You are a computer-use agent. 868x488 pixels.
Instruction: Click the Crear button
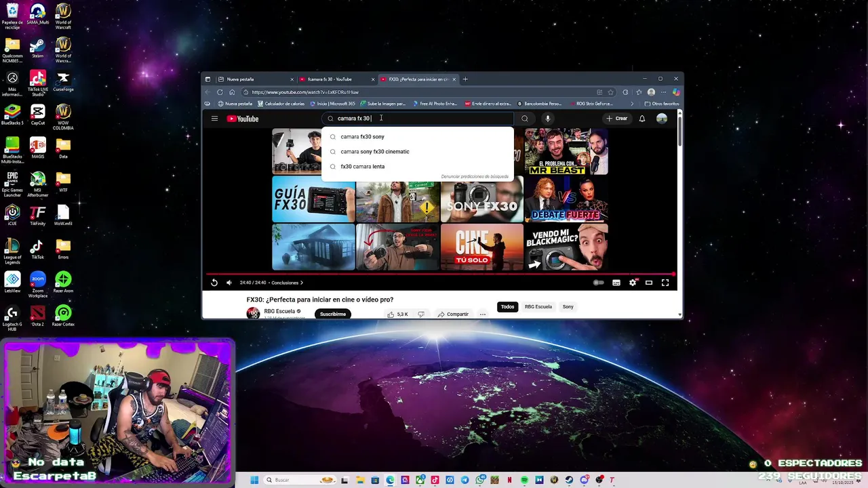(x=617, y=119)
